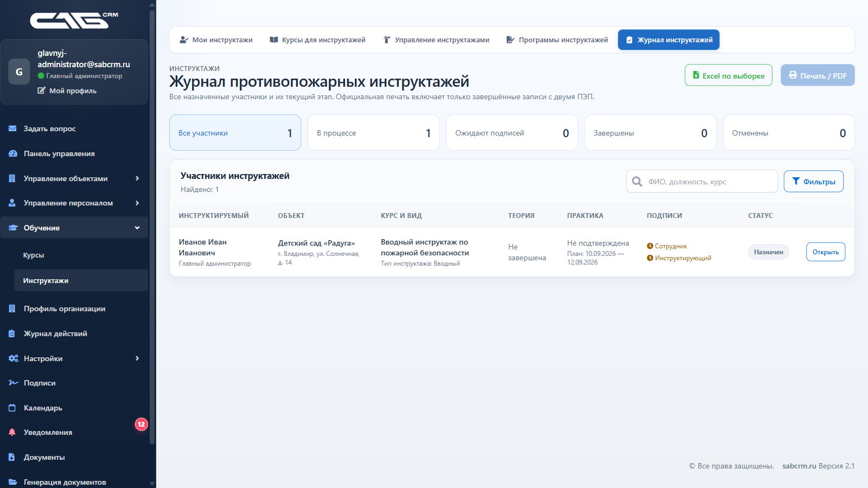Select the Программы инструктажей tab
Viewport: 868px width, 488px height.
(557, 40)
